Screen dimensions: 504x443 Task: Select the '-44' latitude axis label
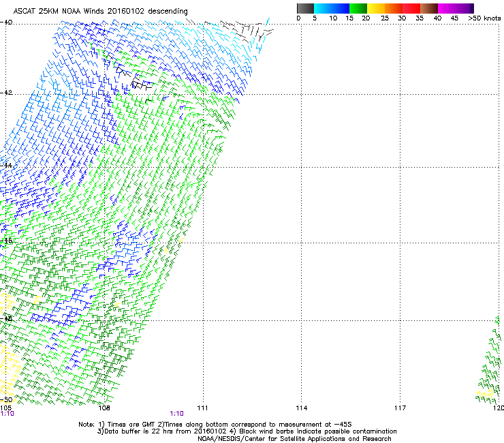point(6,166)
